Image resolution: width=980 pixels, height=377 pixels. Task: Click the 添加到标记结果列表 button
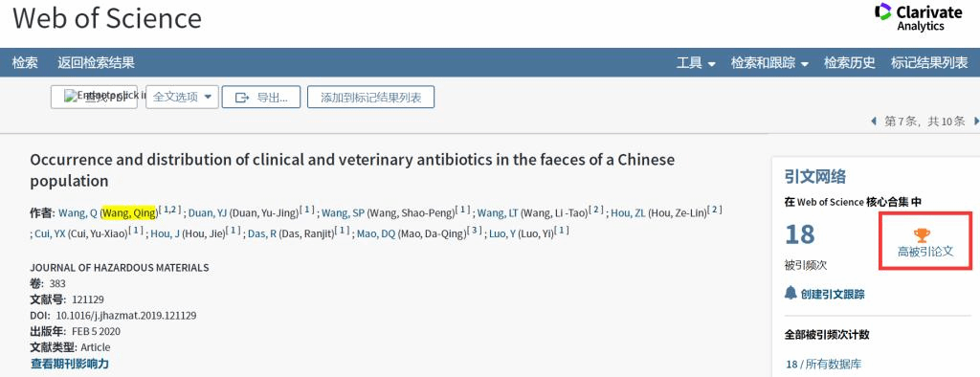click(370, 97)
